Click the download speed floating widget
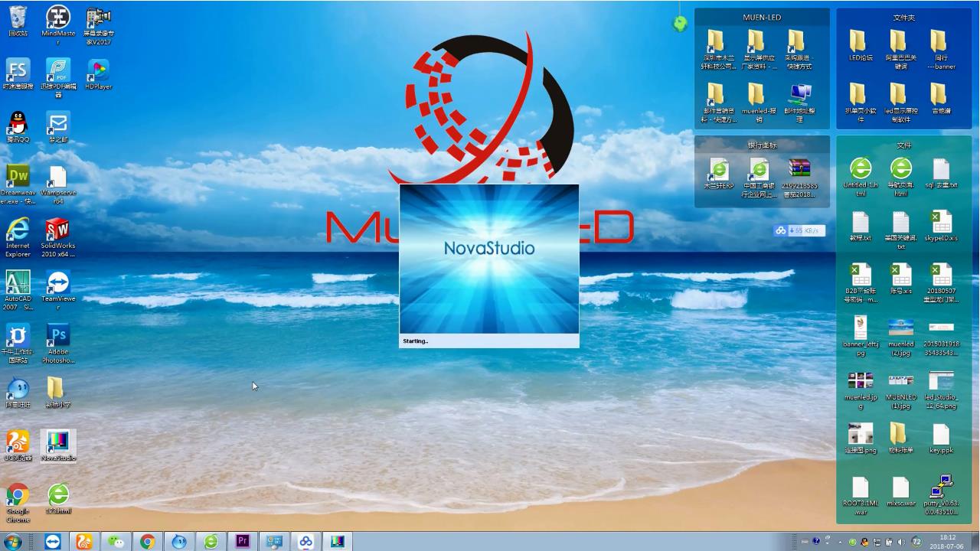 pos(799,230)
